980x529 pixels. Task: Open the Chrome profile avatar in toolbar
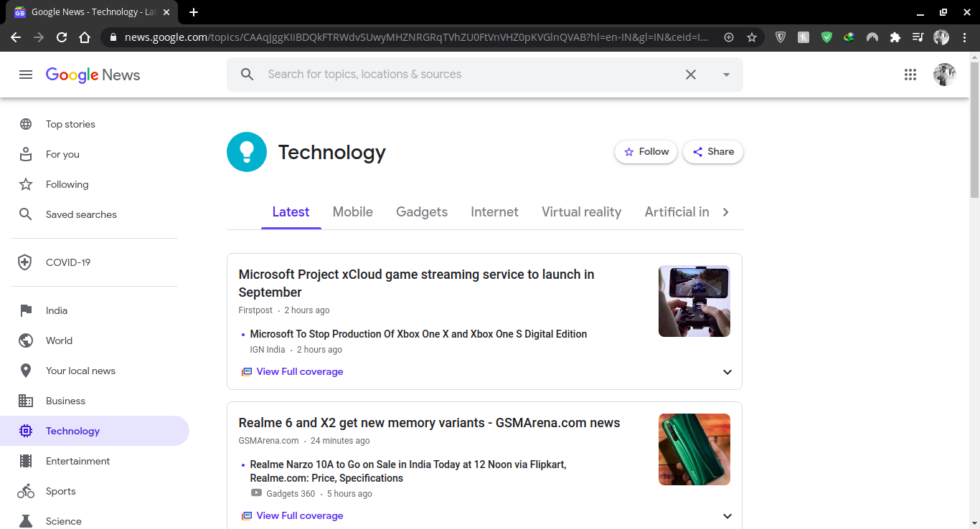[x=941, y=37]
